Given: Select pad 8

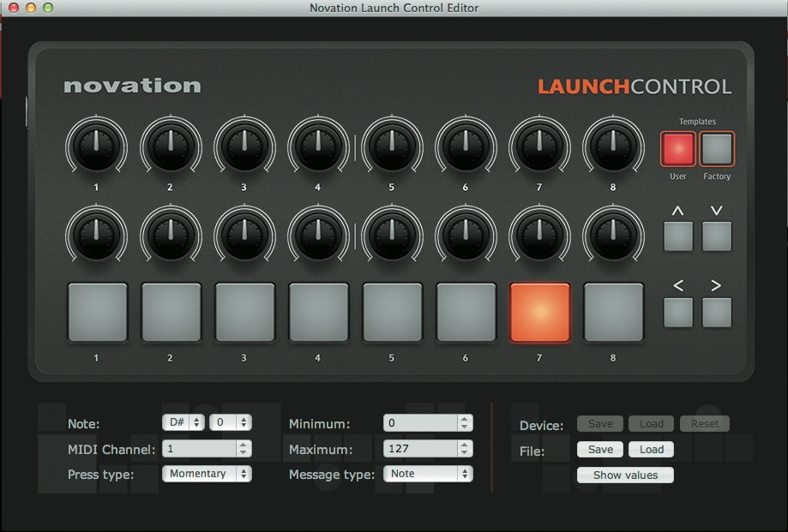Looking at the screenshot, I should [614, 312].
